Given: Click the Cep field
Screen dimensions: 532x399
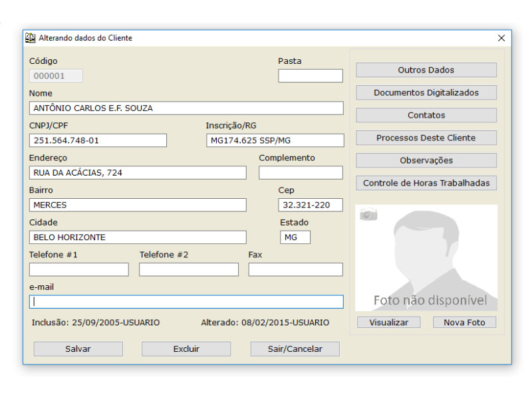Looking at the screenshot, I should 310,205.
